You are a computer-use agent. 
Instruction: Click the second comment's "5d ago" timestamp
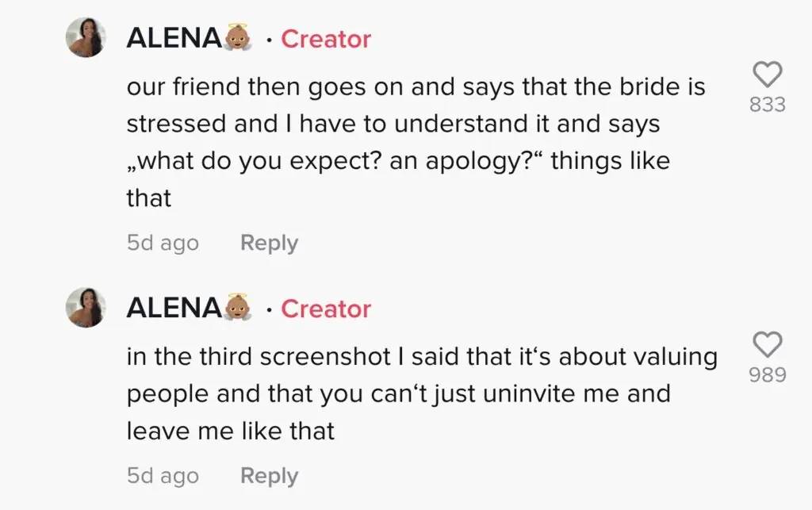[x=163, y=476]
